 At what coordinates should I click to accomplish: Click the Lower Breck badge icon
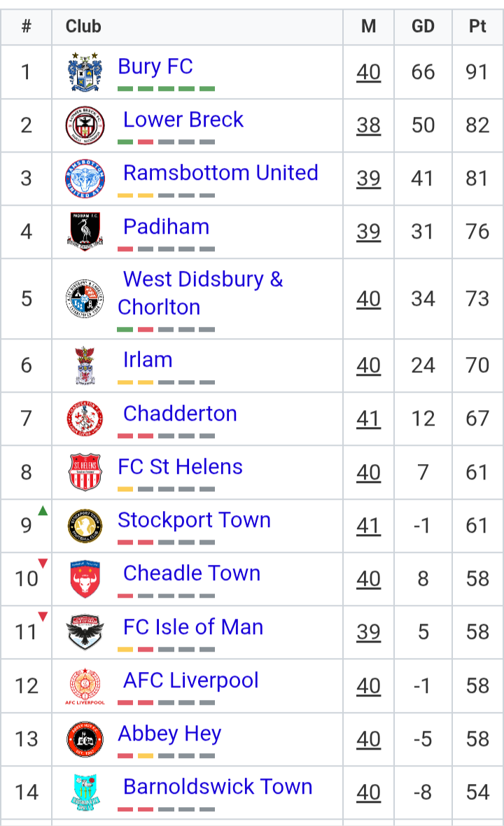point(85,125)
